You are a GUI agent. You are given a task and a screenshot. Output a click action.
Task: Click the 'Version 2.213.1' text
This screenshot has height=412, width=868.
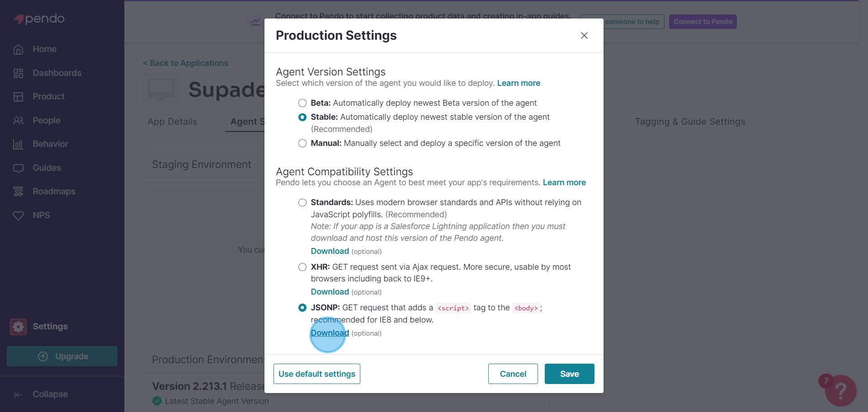(189, 387)
